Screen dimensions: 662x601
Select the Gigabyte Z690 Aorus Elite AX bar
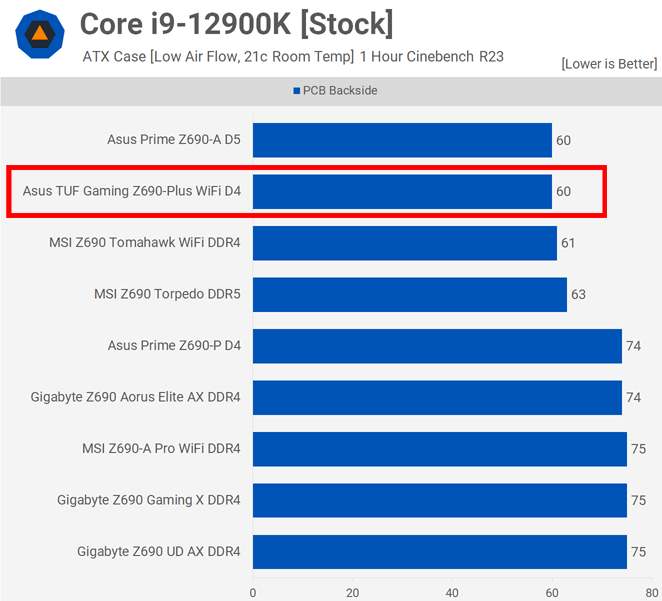click(x=437, y=397)
